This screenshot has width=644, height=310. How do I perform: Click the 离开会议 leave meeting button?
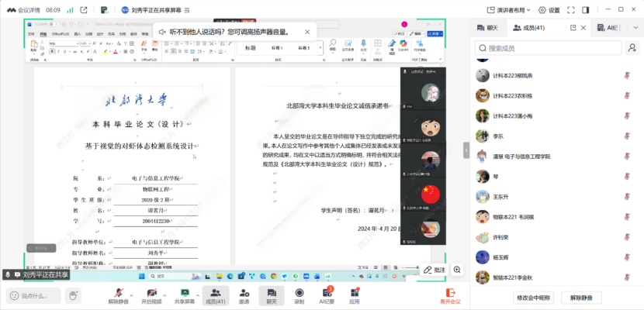point(450,295)
